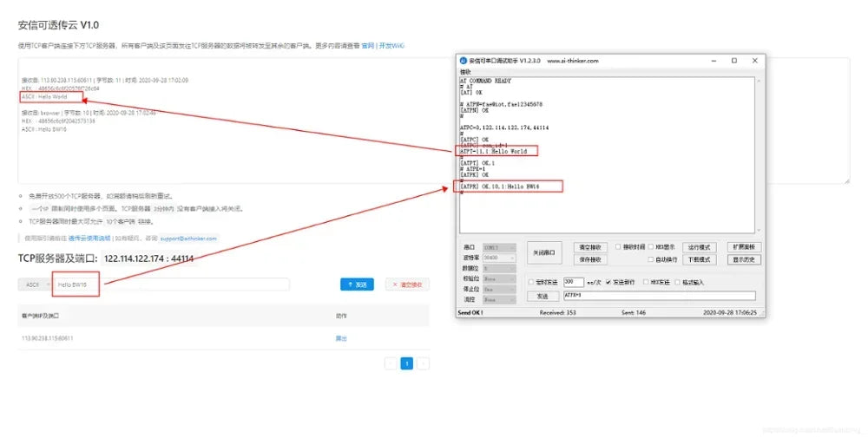The image size is (868, 438).
Task: Click the ATPK command send input field
Action: point(660,296)
